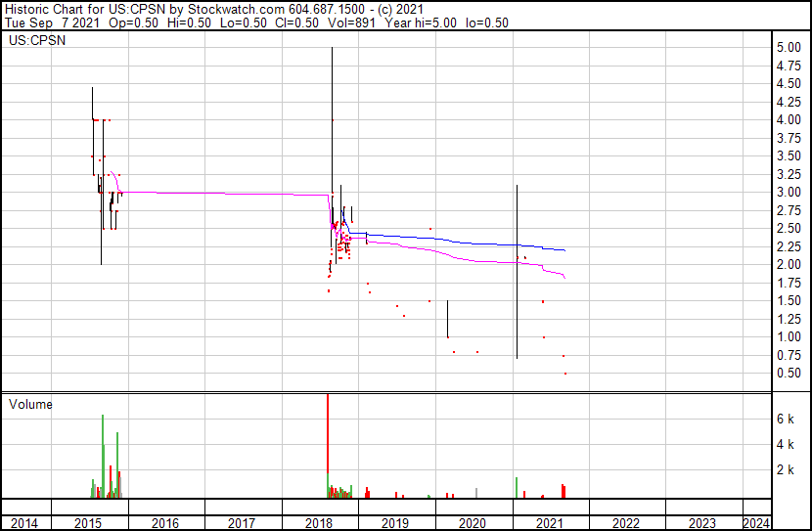Select the 2023 year label
Screen dimensions: 812x531
coord(702,523)
